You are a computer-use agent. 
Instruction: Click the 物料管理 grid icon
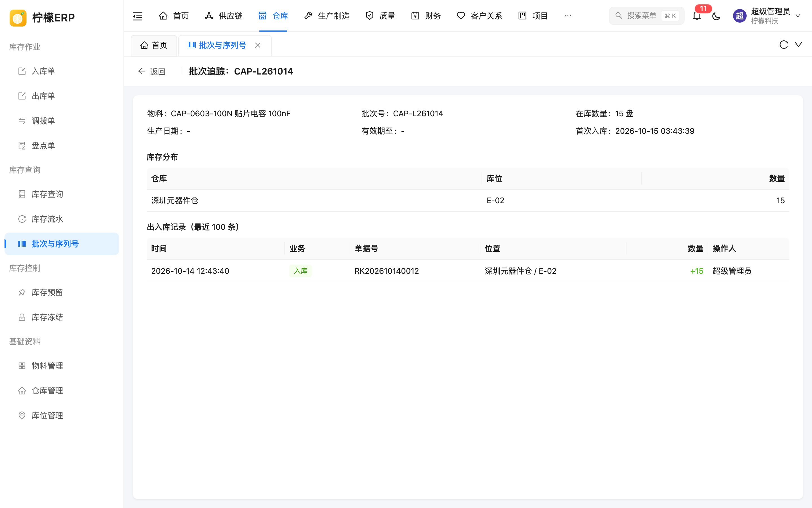22,366
